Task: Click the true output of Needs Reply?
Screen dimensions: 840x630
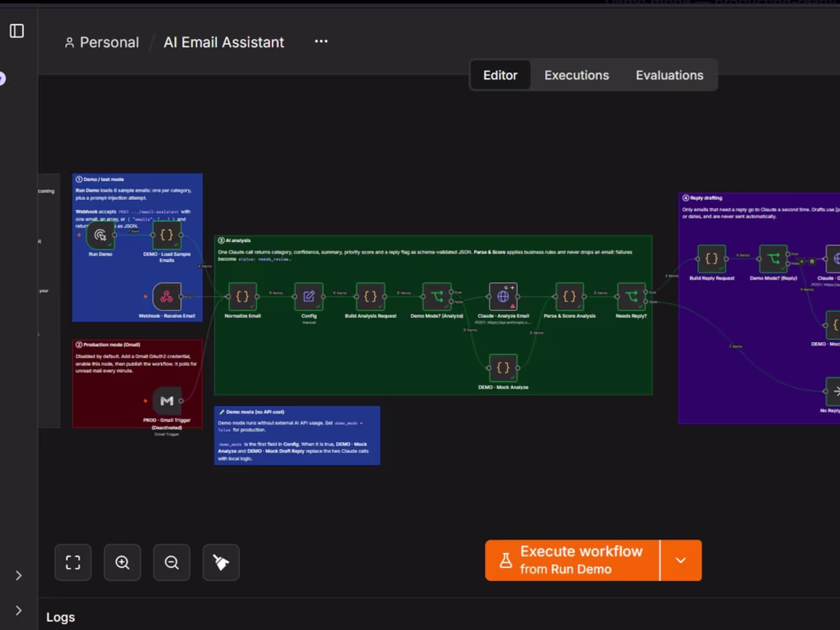Action: pyautogui.click(x=645, y=292)
